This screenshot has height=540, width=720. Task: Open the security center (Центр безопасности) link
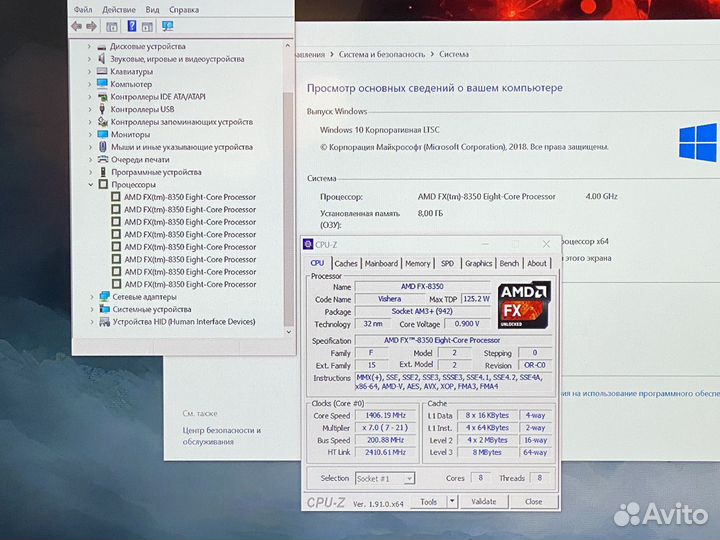click(221, 436)
